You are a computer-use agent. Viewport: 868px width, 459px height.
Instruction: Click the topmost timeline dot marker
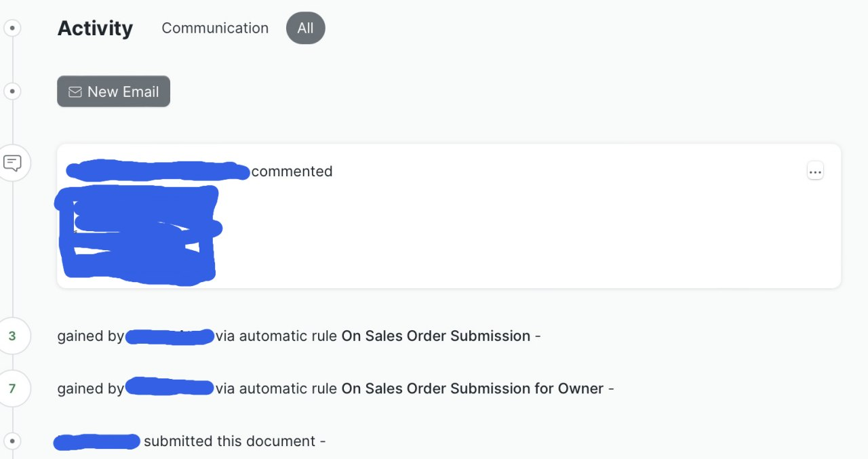(x=12, y=28)
